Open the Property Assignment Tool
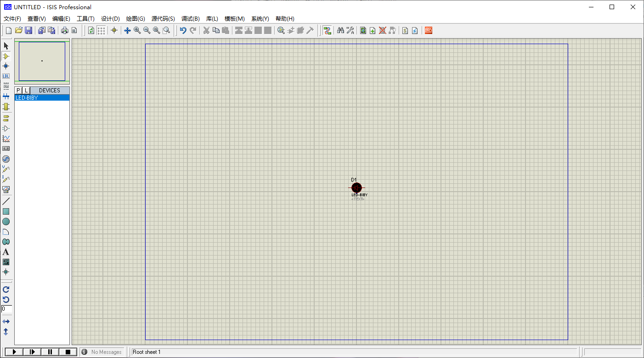Viewport: 644px width, 358px height. pos(350,30)
